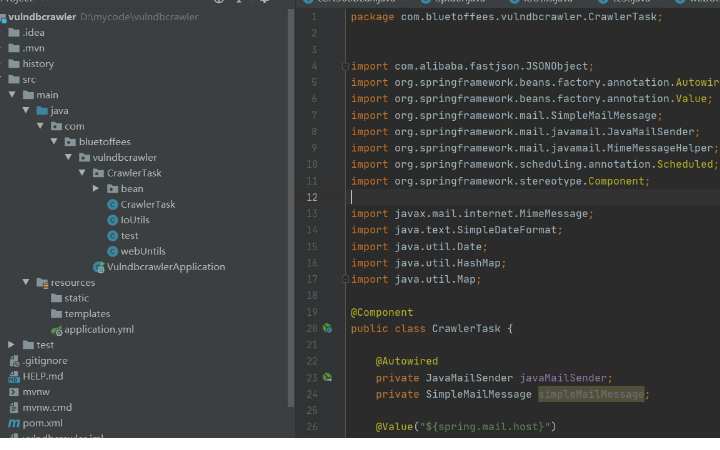
Task: Click the Spring bean gutter icon on line 20
Action: tap(327, 328)
